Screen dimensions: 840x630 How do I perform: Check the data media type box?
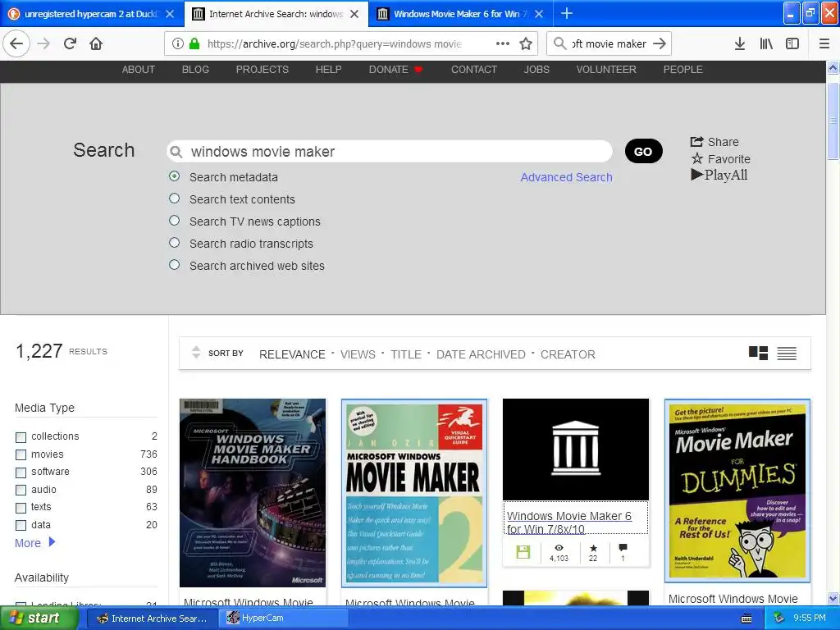pos(21,526)
